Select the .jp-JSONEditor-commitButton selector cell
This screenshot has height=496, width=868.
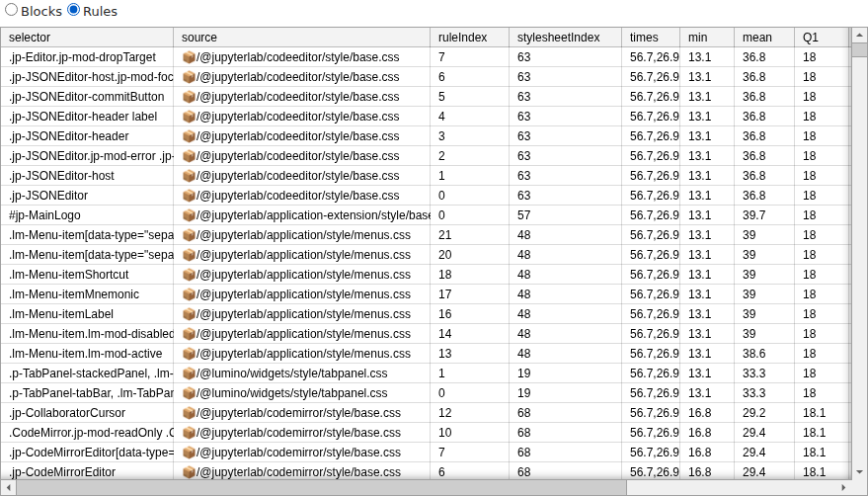87,97
